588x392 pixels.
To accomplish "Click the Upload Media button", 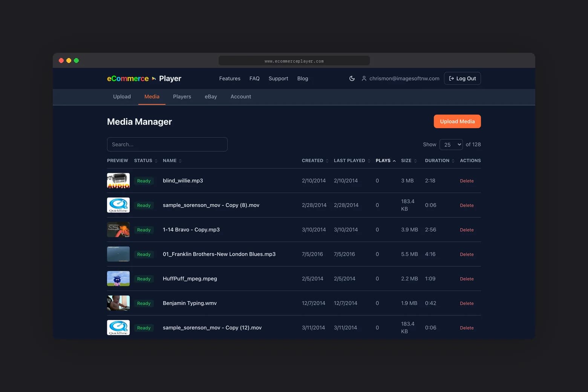I will coord(457,121).
